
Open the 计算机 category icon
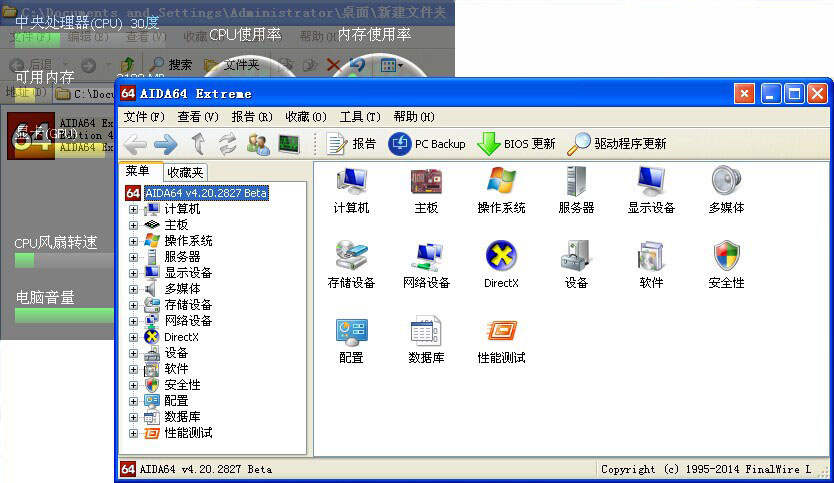[351, 190]
